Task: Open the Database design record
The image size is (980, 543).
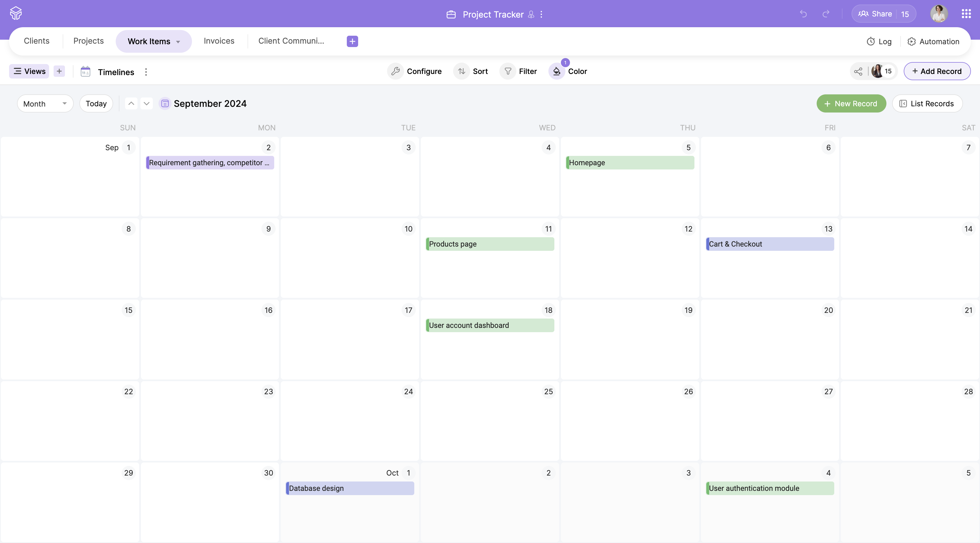Action: tap(350, 488)
